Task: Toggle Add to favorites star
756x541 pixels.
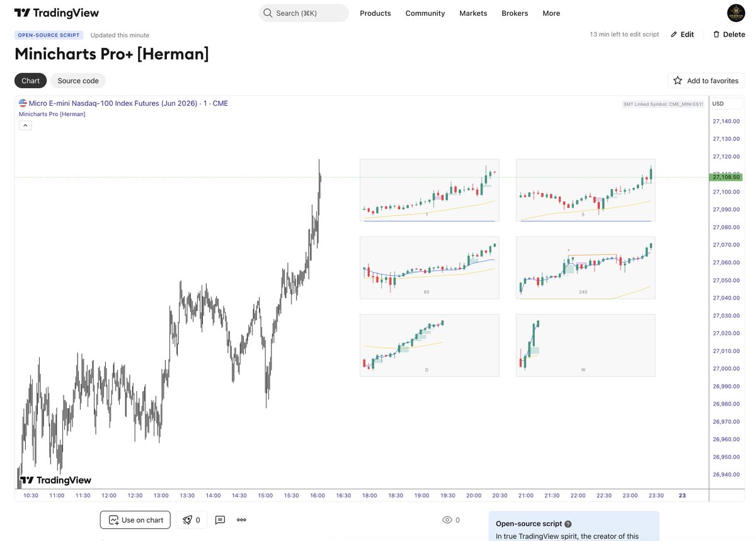Action: [x=677, y=80]
